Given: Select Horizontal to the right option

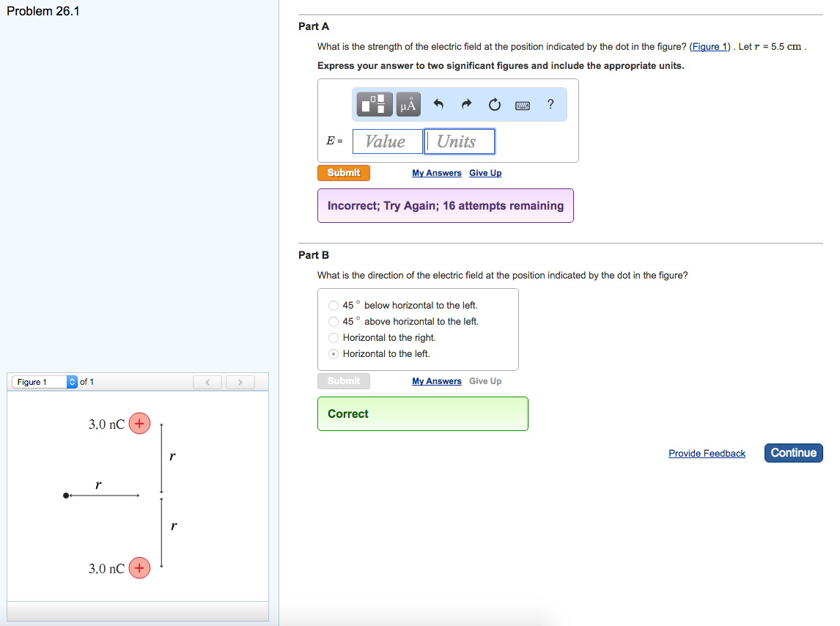Looking at the screenshot, I should pos(334,338).
